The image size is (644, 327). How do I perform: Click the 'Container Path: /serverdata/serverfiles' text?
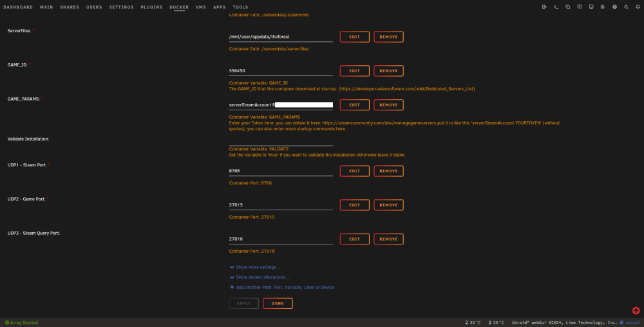pos(269,49)
